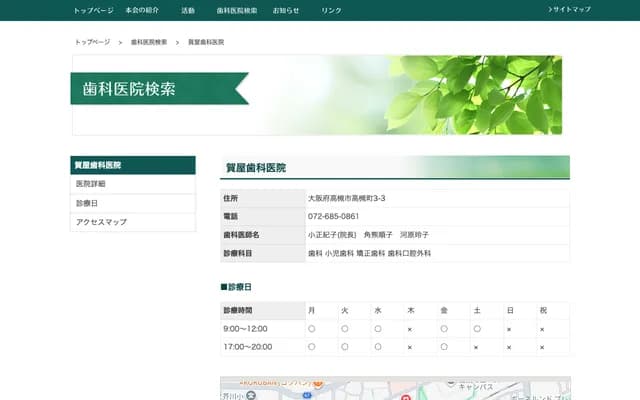Click the phone number 072-685-0861

coord(333,216)
